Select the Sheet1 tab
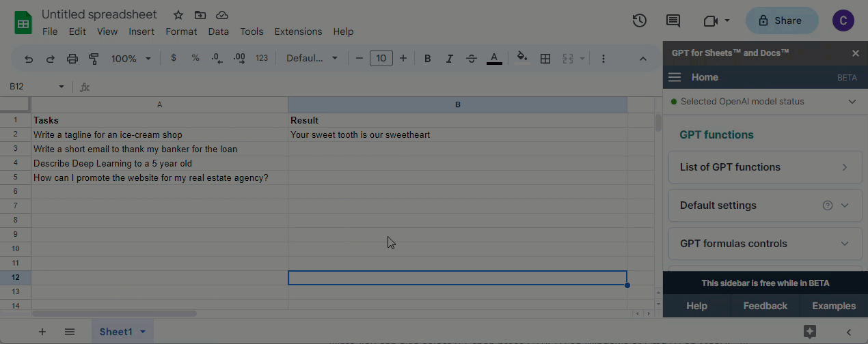The image size is (868, 344). (x=116, y=332)
